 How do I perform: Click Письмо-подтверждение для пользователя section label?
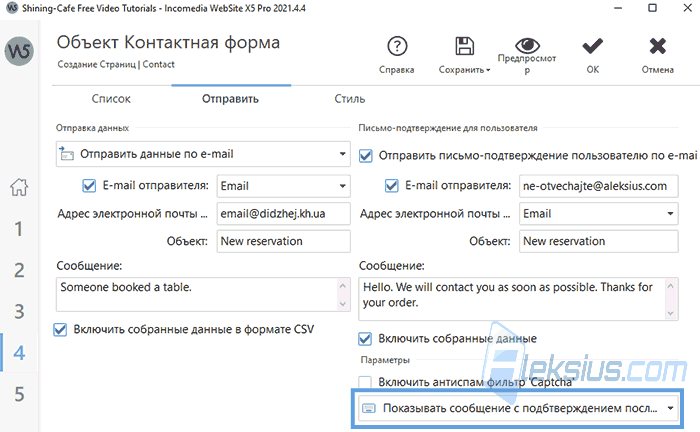[x=448, y=128]
